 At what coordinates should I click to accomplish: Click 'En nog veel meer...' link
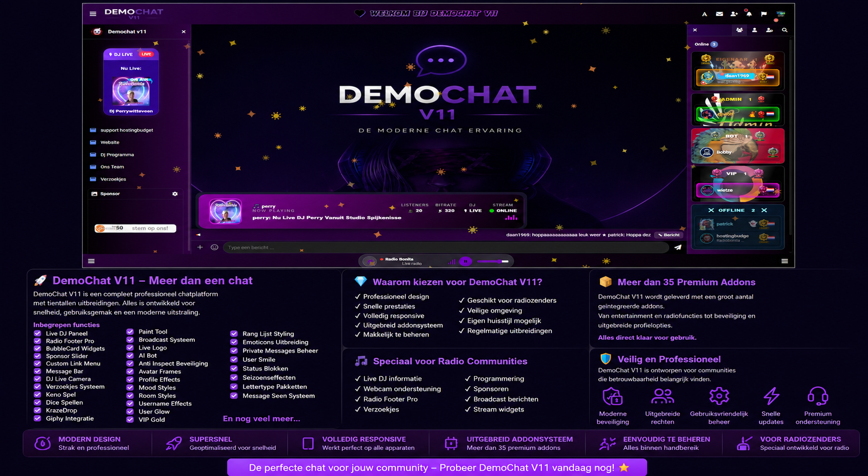[x=261, y=419]
